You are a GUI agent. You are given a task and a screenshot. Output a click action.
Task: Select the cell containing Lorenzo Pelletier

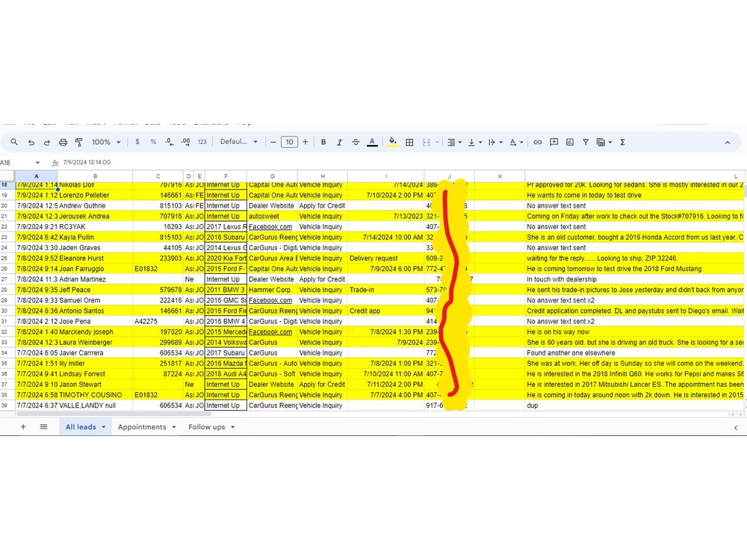point(96,195)
